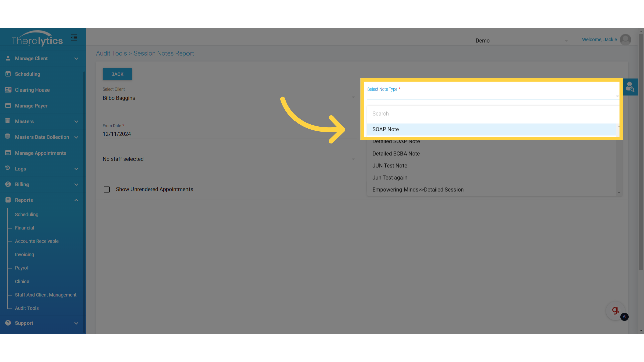Open the Grammarly floating widget

coord(615,311)
